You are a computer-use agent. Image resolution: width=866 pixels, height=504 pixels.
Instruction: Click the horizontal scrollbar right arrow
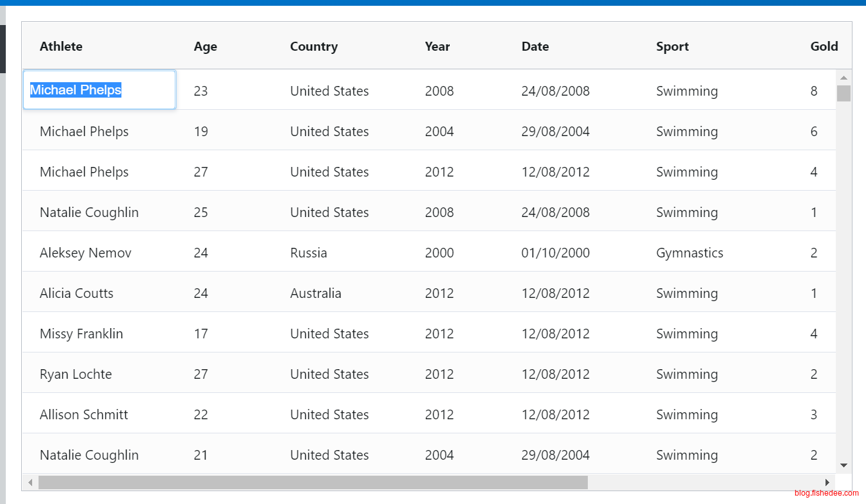click(827, 482)
